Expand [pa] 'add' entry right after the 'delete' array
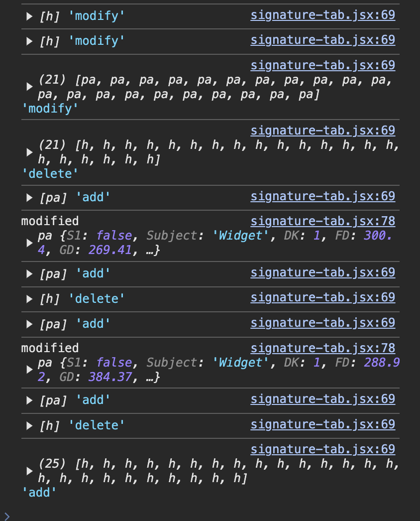 click(29, 198)
